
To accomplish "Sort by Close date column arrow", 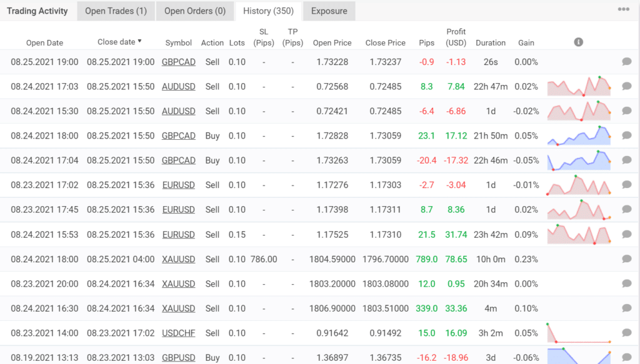I will click(139, 41).
